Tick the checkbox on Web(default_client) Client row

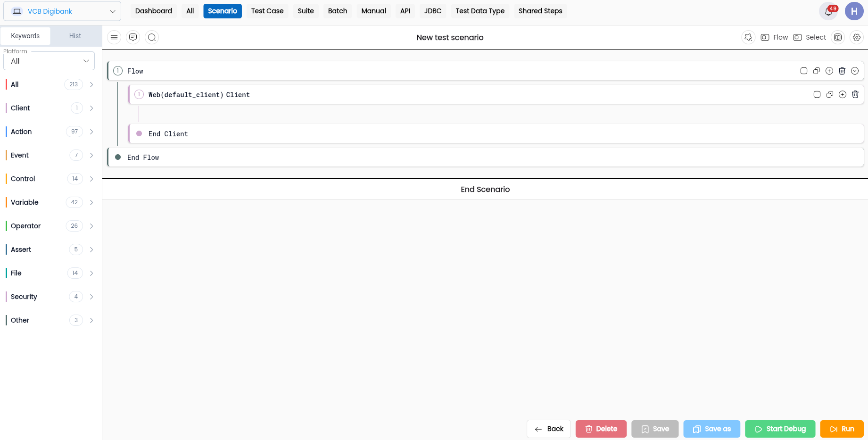pyautogui.click(x=817, y=94)
